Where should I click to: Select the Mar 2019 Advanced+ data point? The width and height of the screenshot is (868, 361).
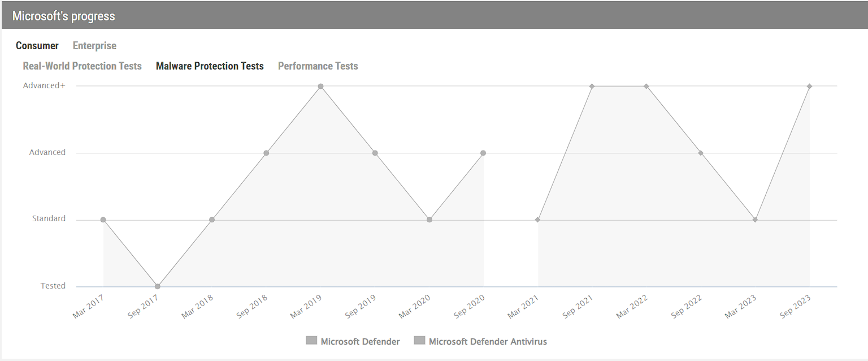point(320,87)
